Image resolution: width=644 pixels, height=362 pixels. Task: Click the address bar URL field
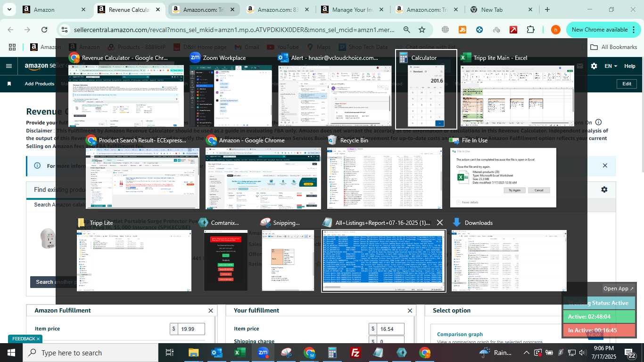(x=234, y=30)
